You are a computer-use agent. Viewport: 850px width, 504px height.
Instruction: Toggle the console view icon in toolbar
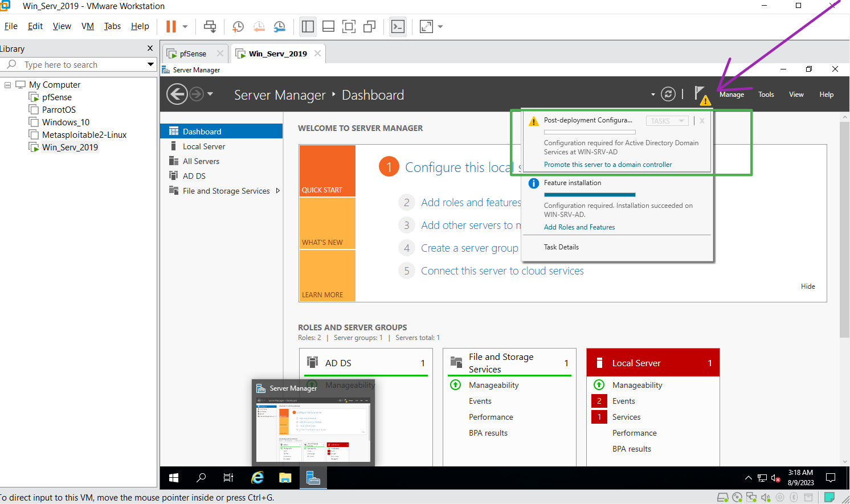point(398,26)
